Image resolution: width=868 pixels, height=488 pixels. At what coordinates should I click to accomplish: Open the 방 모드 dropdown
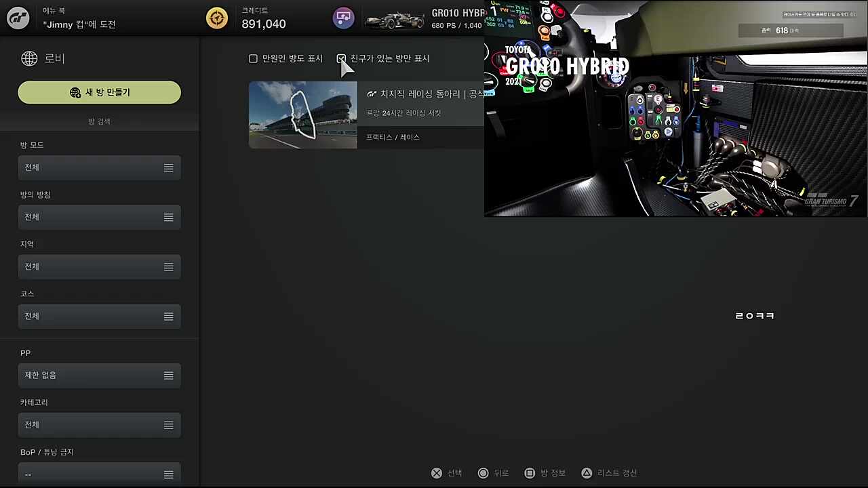pos(99,167)
